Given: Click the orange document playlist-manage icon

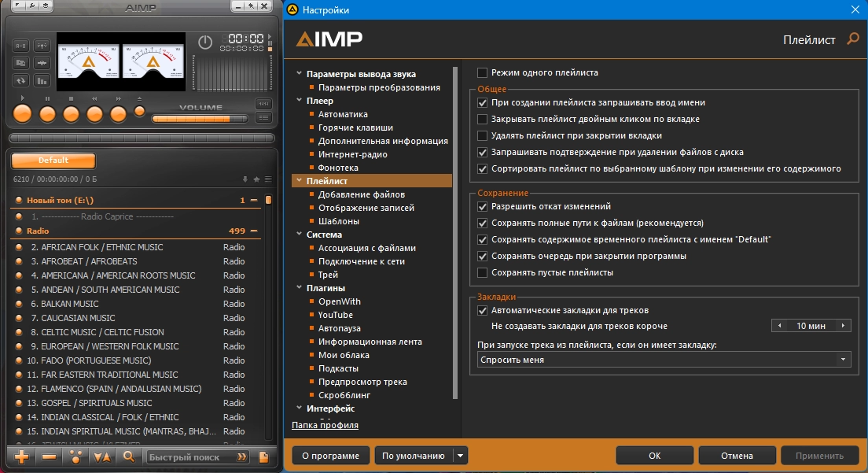Looking at the screenshot, I should click(x=263, y=457).
